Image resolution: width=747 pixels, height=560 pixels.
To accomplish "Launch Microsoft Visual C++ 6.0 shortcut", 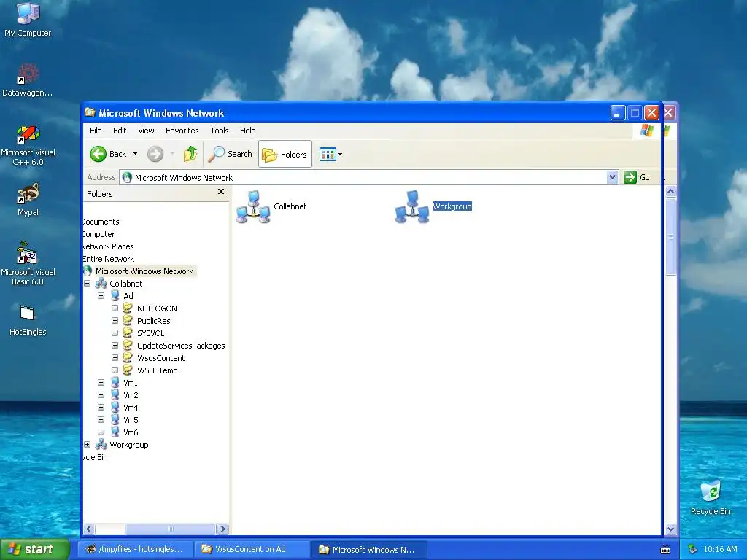I will [x=28, y=146].
